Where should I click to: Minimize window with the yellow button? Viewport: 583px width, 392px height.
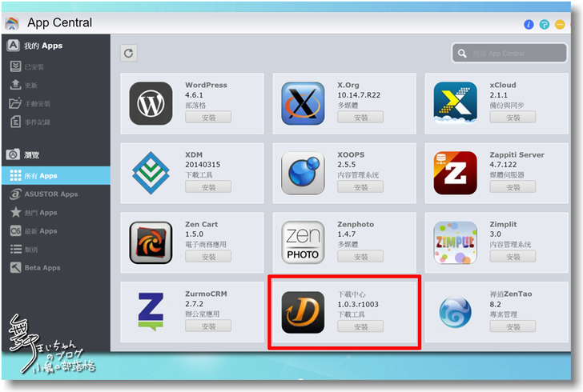coord(560,25)
